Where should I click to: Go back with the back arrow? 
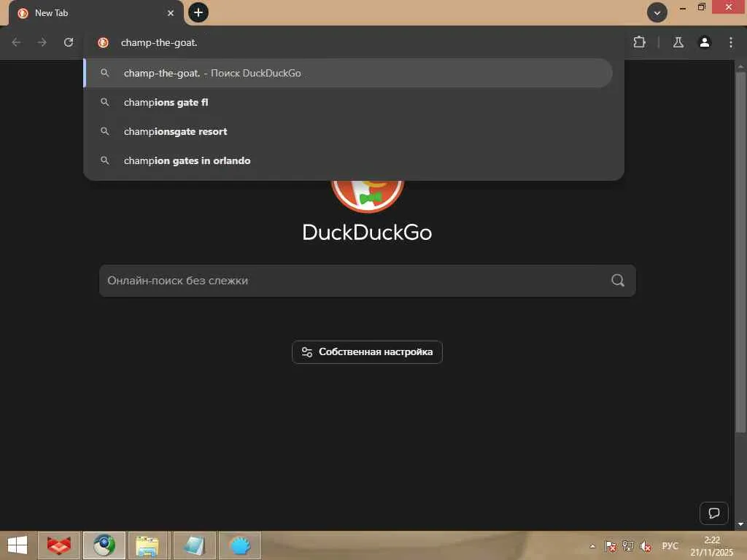tap(16, 42)
